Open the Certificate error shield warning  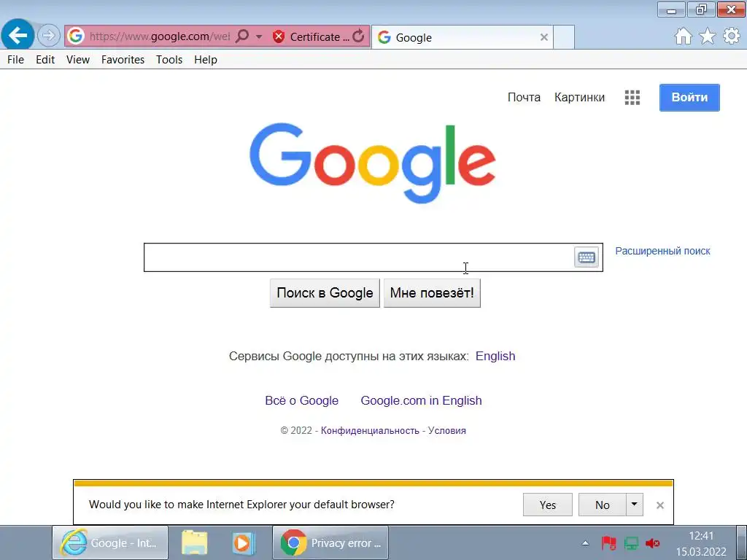310,36
